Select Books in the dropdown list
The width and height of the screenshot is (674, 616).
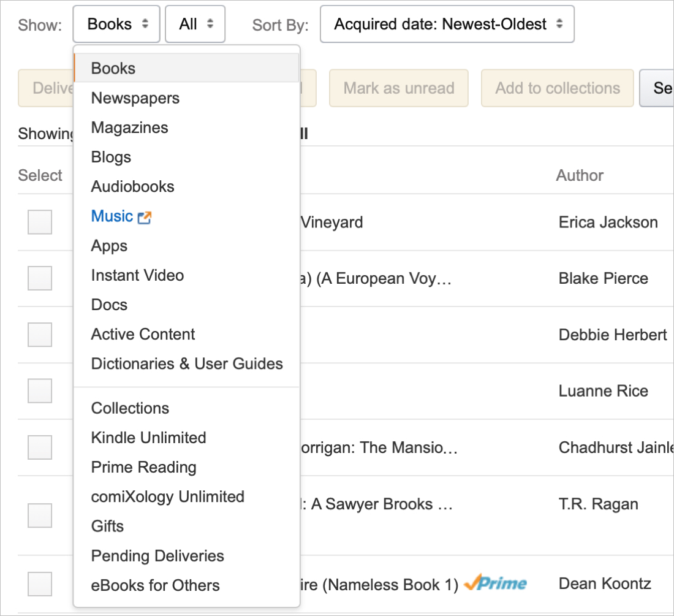pos(186,68)
